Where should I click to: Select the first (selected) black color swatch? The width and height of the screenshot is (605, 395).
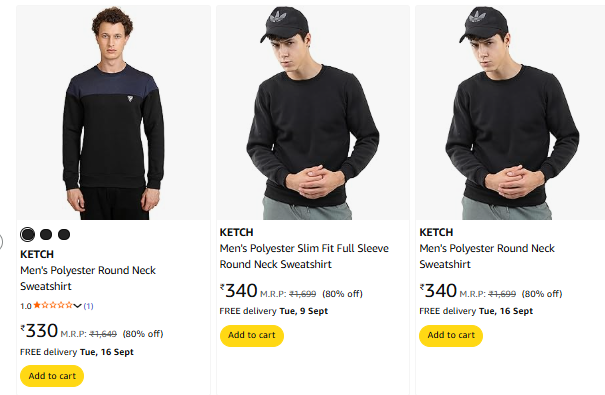coord(27,234)
